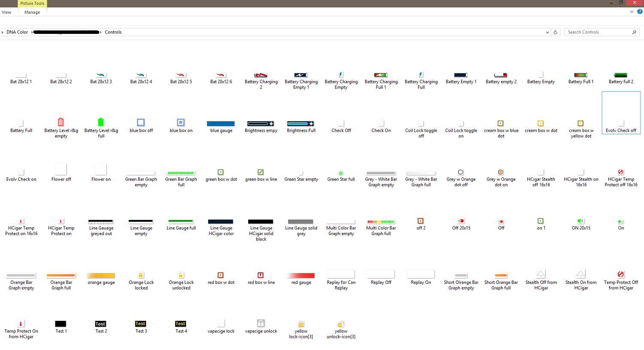Expand the ribbon with the chevron
The height and width of the screenshot is (350, 644).
[x=632, y=12]
